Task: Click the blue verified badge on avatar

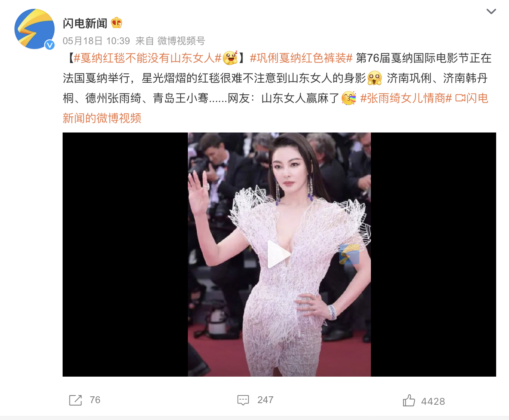Action: click(49, 45)
